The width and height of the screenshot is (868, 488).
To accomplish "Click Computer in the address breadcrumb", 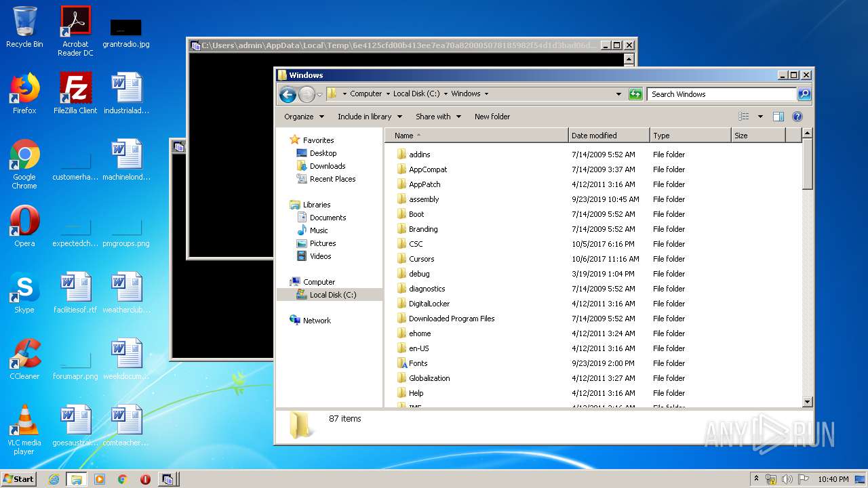I will (x=366, y=94).
